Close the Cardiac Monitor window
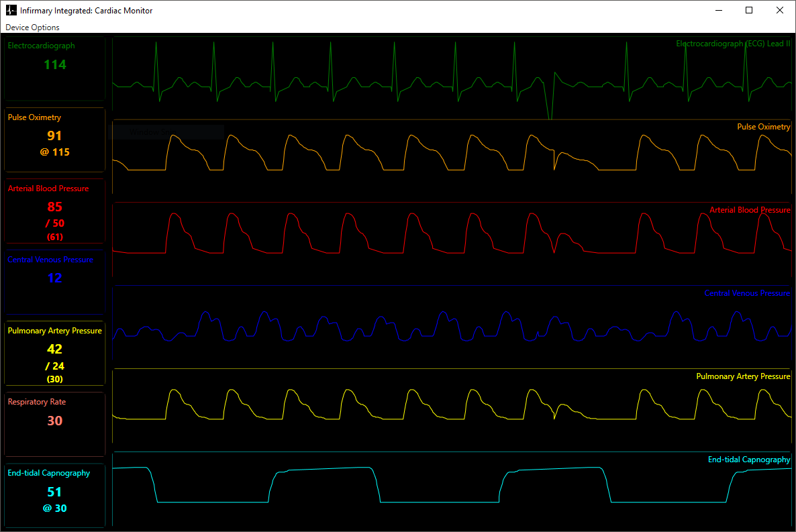Viewport: 796px width, 532px height. pos(779,10)
